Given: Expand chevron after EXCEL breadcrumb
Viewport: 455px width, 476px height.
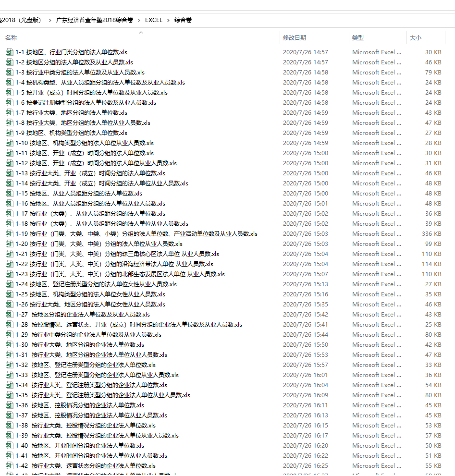Looking at the screenshot, I should (168, 20).
